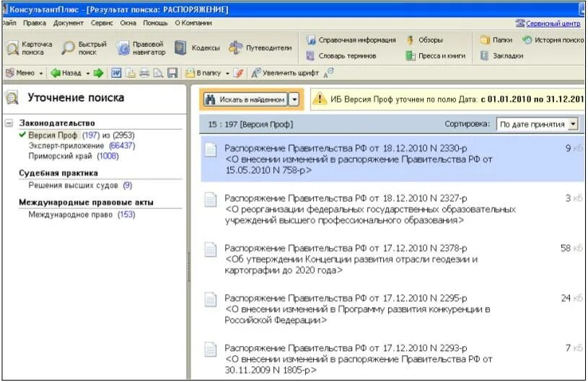Image resolution: width=588 pixels, height=382 pixels.
Task: Click document icon beside N 2330-р
Action: click(x=211, y=150)
